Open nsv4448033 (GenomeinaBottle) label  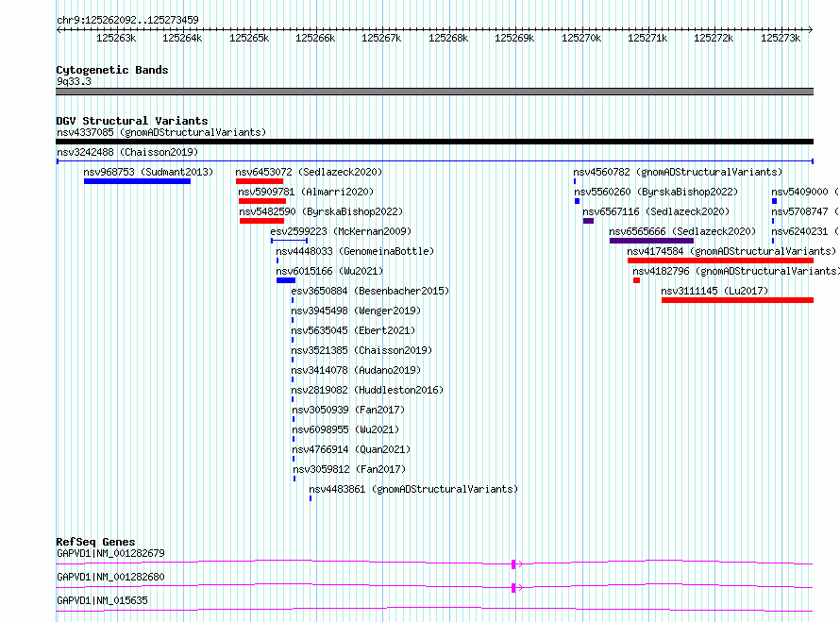pos(355,251)
